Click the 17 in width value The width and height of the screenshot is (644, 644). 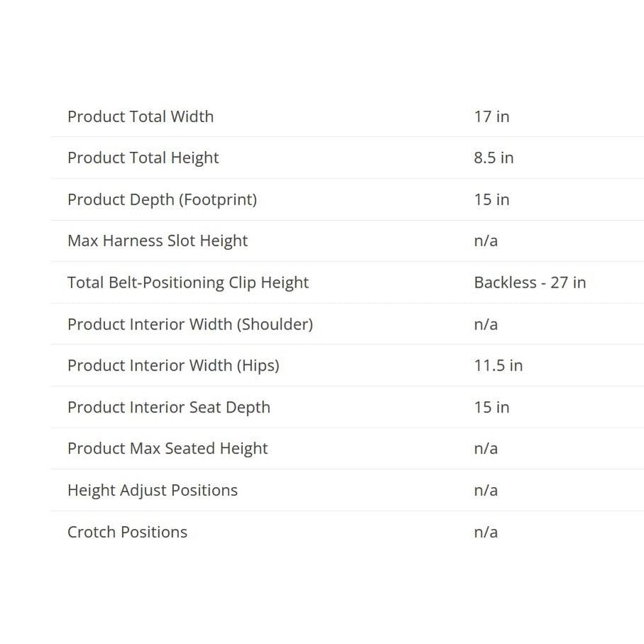pyautogui.click(x=491, y=116)
